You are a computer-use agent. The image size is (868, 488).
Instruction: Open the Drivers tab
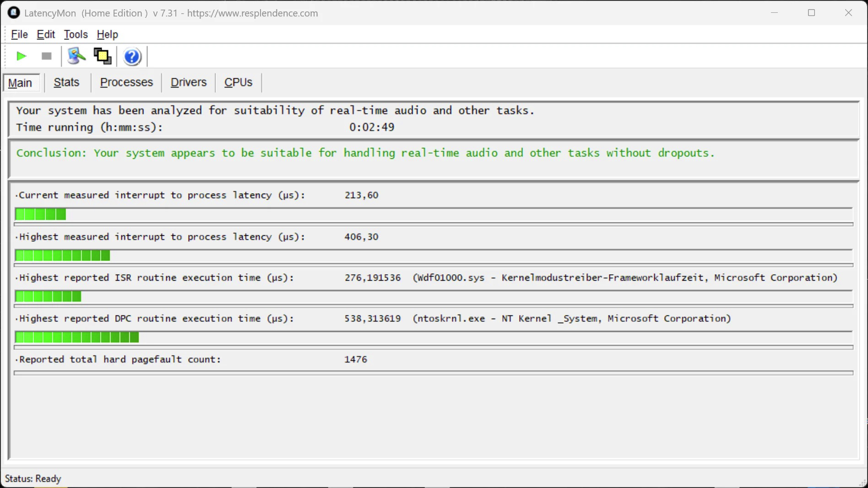point(189,82)
